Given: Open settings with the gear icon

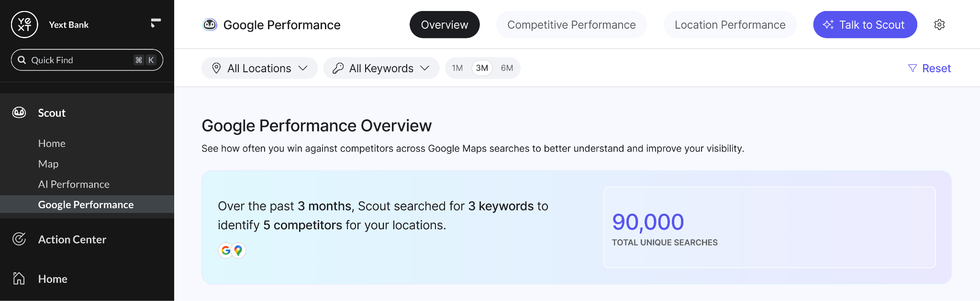Looking at the screenshot, I should [x=939, y=24].
